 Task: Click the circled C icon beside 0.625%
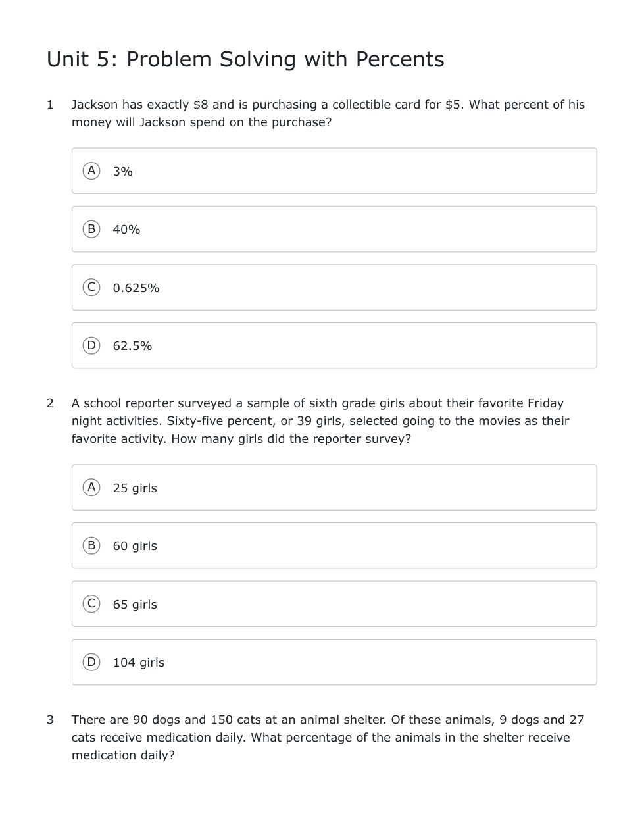pyautogui.click(x=91, y=288)
